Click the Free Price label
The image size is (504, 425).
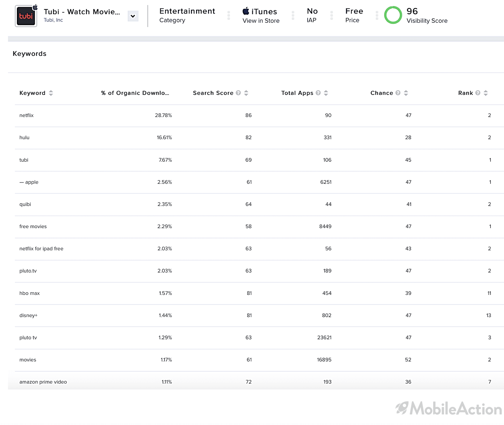pyautogui.click(x=354, y=15)
